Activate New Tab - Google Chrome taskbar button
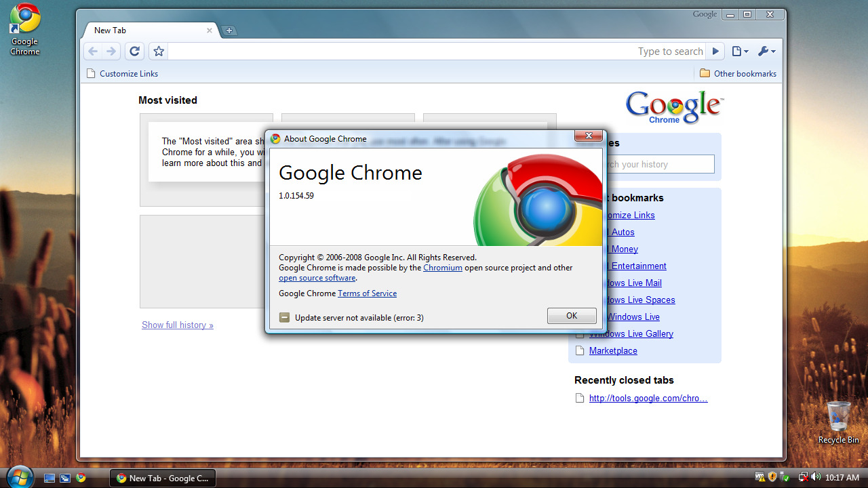868x488 pixels. pyautogui.click(x=163, y=478)
